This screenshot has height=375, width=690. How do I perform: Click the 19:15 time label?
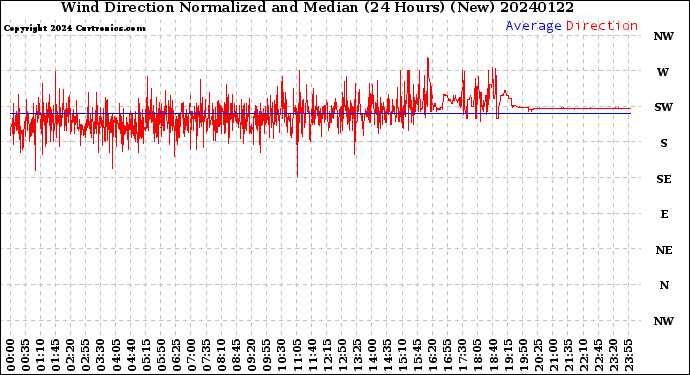(508, 355)
